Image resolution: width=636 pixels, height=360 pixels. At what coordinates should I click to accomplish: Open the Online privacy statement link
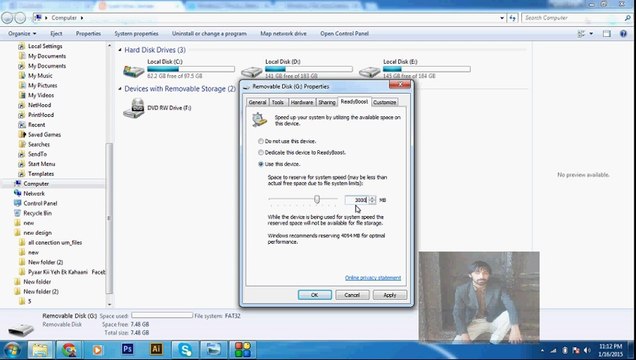click(373, 278)
